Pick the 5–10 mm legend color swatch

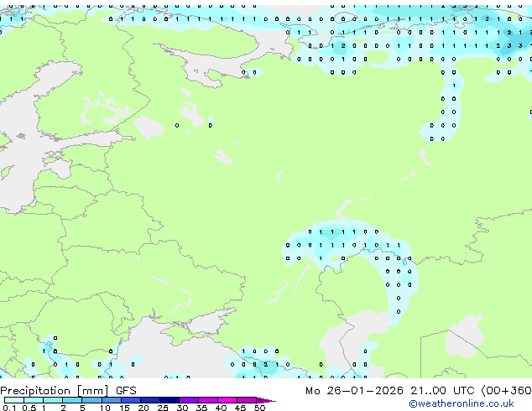[x=91, y=400]
